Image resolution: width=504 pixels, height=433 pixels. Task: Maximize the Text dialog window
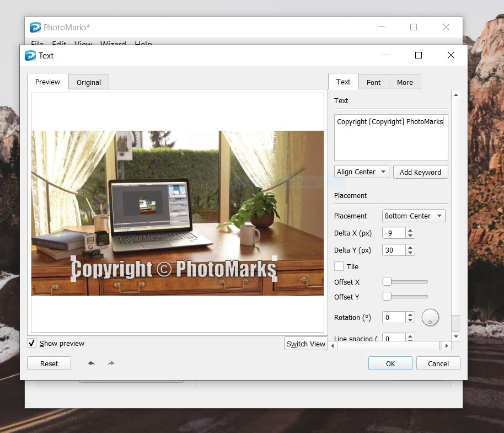point(418,55)
